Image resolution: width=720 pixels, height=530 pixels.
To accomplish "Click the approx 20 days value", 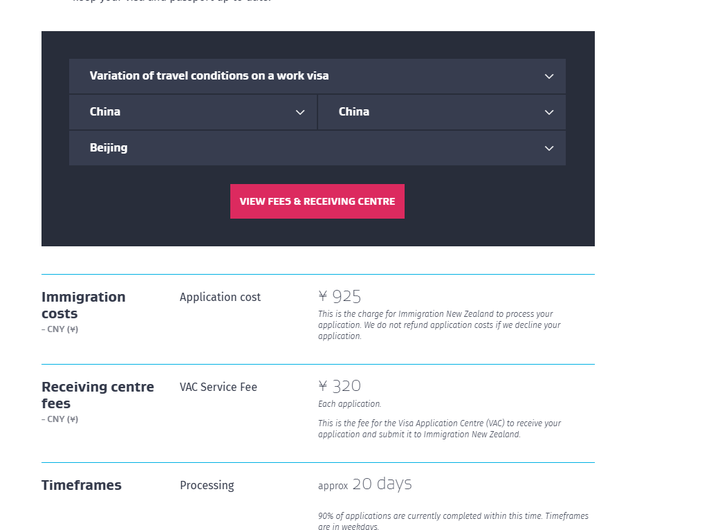I will click(365, 484).
